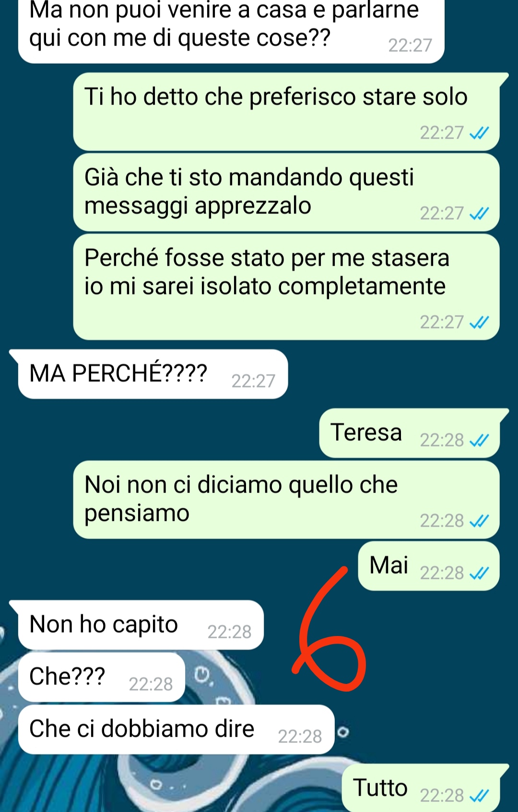The image size is (518, 812).
Task: Click read checkmarks on 'preferisco stare solo' message
Action: click(479, 133)
